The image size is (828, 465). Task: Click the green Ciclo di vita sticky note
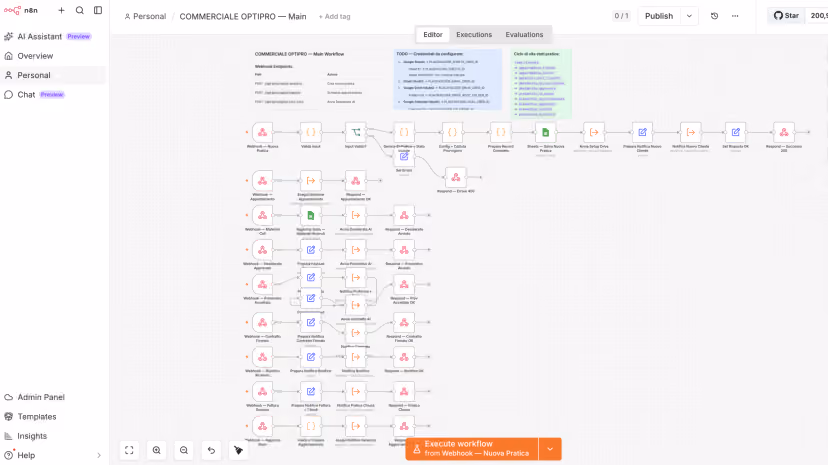tap(541, 83)
